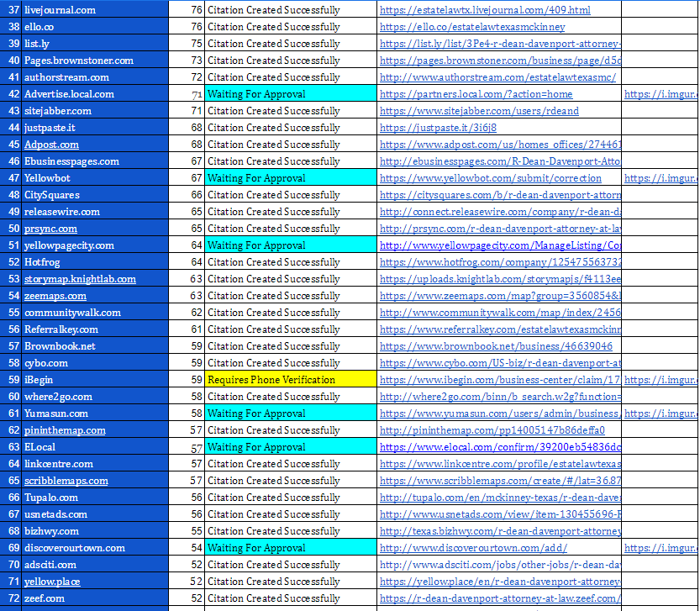700x611 pixels.
Task: Click the underlined zeemaps.com site name
Action: coord(55,296)
